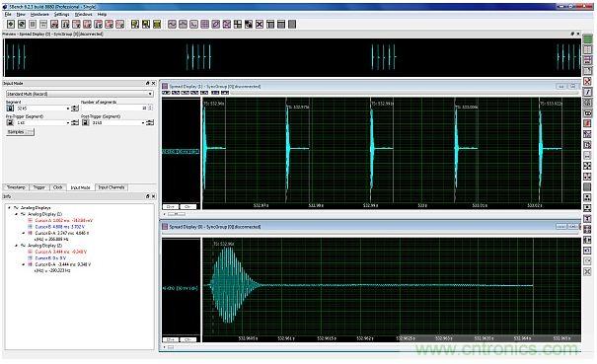The height and width of the screenshot is (364, 597).
Task: Click the red X icon in right sidebar
Action: (587, 81)
